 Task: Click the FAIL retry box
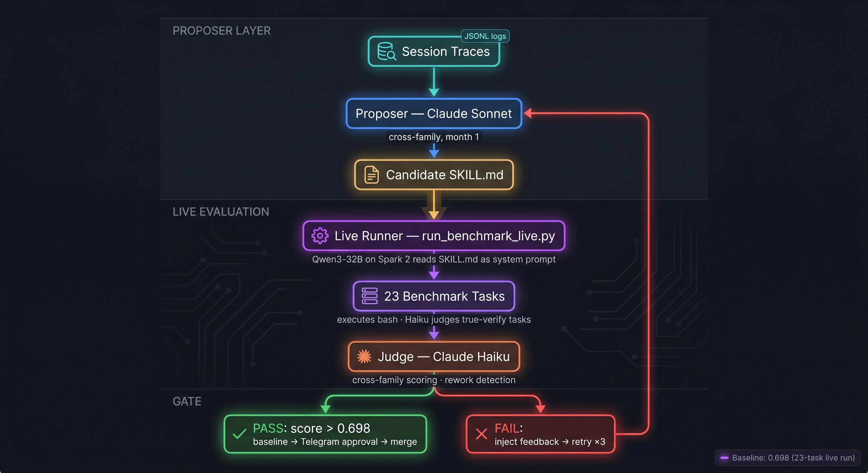click(x=540, y=434)
